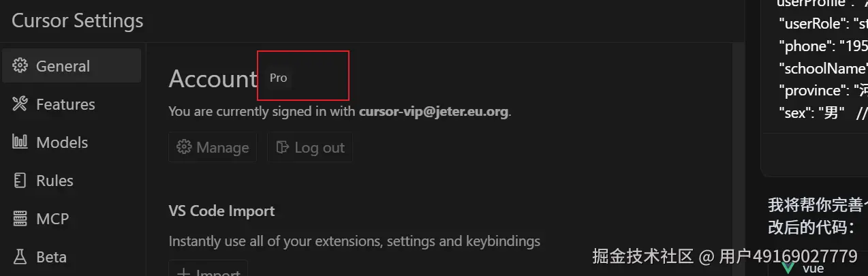Switch to the Features settings tab

point(65,104)
